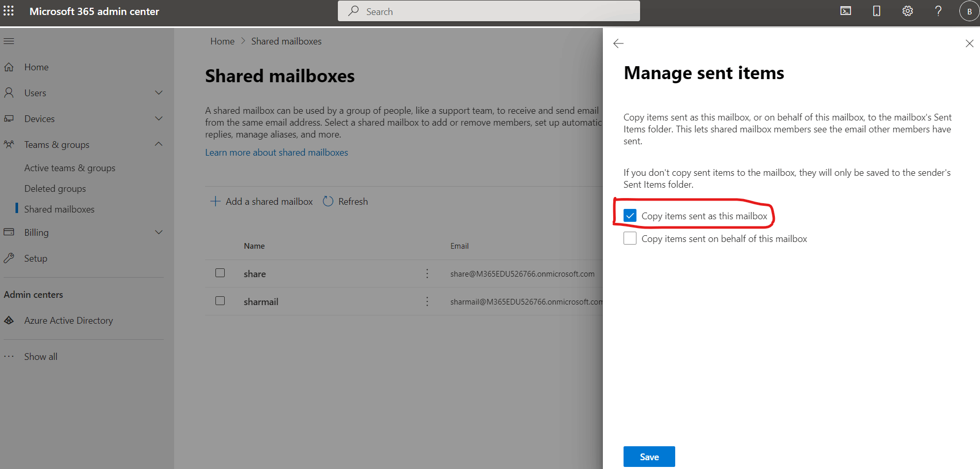The image size is (980, 469).
Task: Open the Cloud Shell terminal icon
Action: point(846,11)
